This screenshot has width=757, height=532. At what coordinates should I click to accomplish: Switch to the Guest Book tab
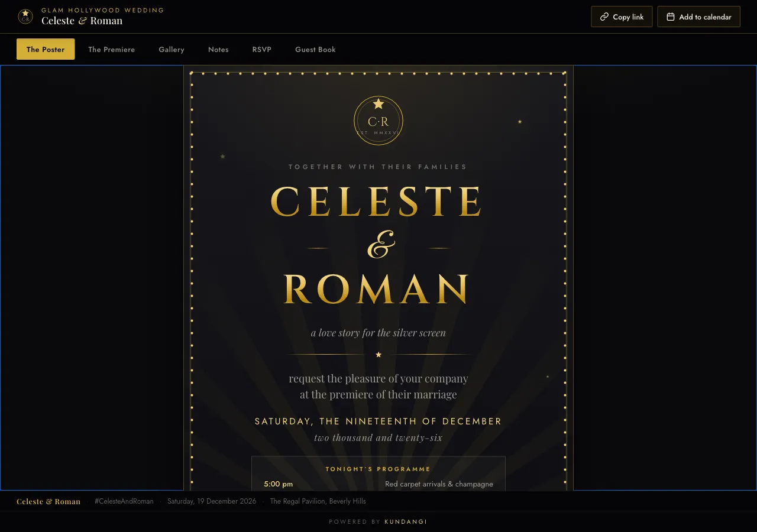coord(315,49)
